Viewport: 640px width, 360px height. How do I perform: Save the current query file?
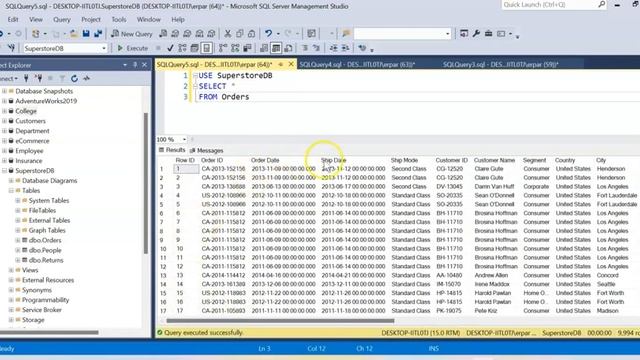click(x=86, y=33)
